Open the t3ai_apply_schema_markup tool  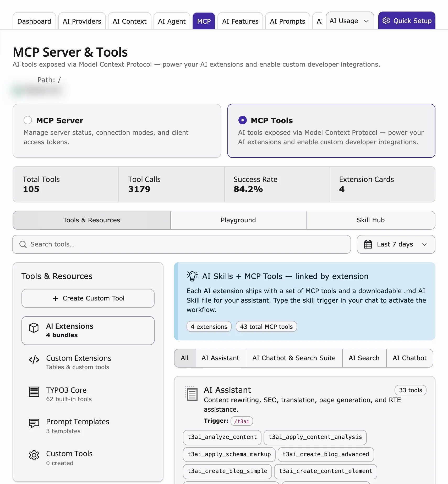229,454
